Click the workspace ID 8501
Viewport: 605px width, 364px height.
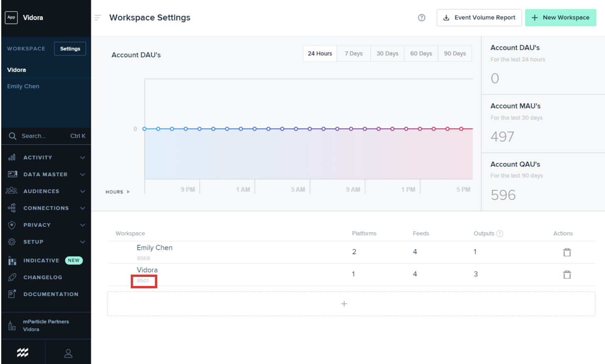[x=143, y=281]
